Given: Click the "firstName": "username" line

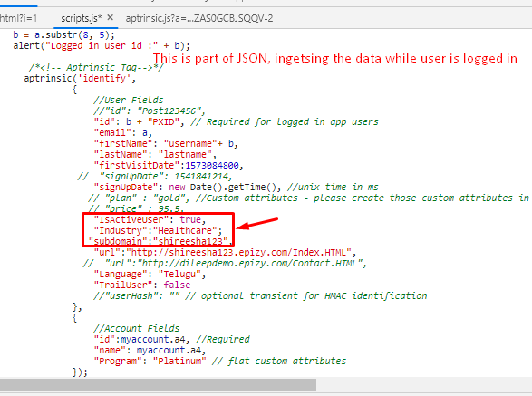Looking at the screenshot, I should [166, 143].
